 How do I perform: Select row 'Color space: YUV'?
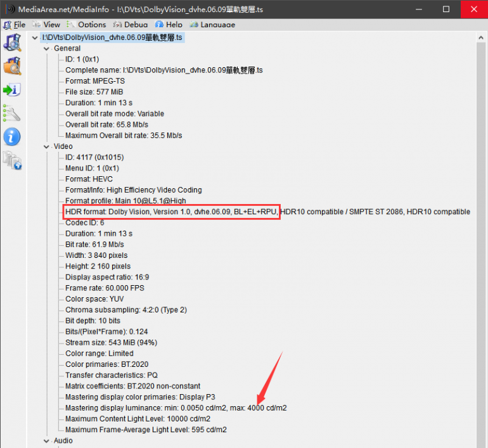(94, 299)
